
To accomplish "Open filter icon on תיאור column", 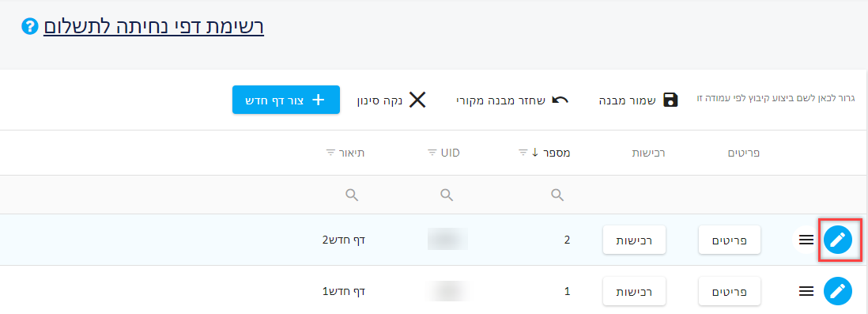I will [330, 153].
